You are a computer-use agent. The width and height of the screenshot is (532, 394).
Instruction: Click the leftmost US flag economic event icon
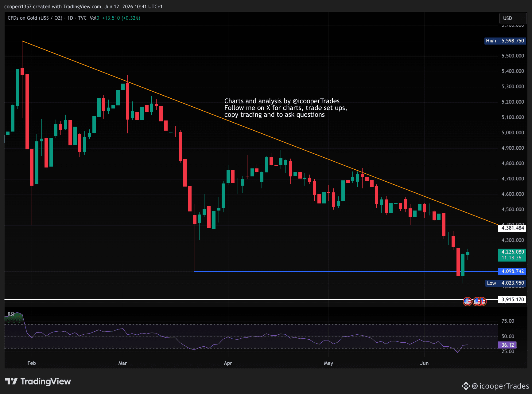(x=467, y=301)
